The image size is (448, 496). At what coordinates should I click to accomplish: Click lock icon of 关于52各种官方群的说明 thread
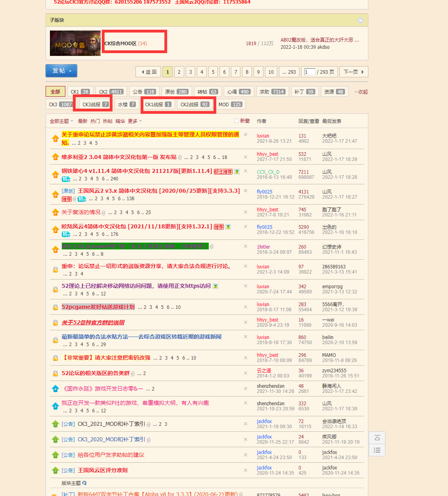(55, 323)
